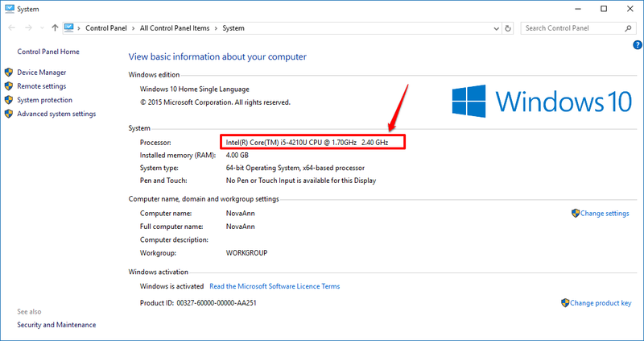
Task: Open Remote settings link
Action: point(42,86)
